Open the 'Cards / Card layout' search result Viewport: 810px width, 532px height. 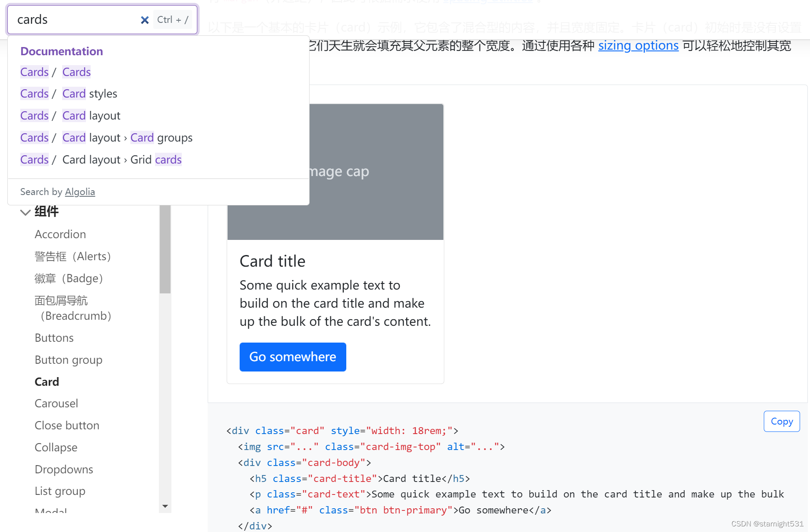tap(70, 116)
